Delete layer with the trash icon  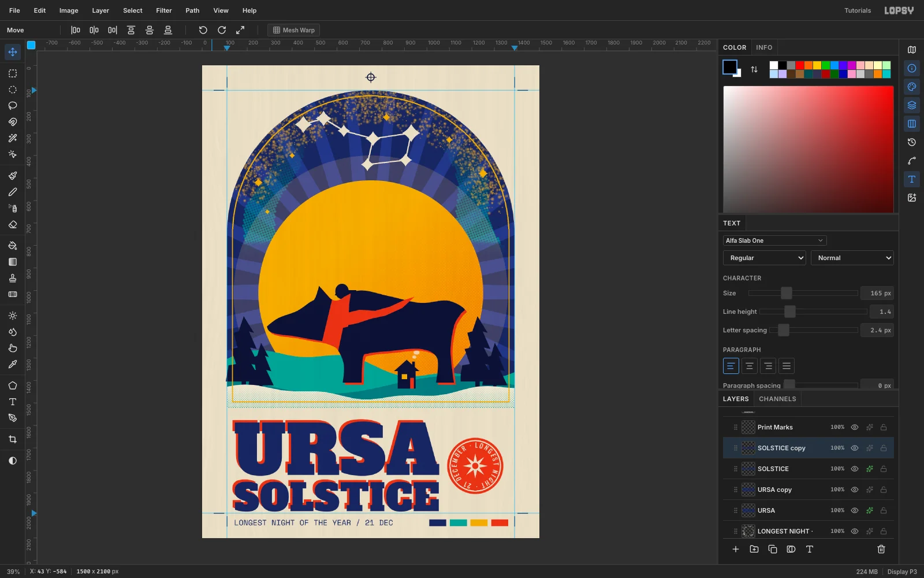coord(881,549)
